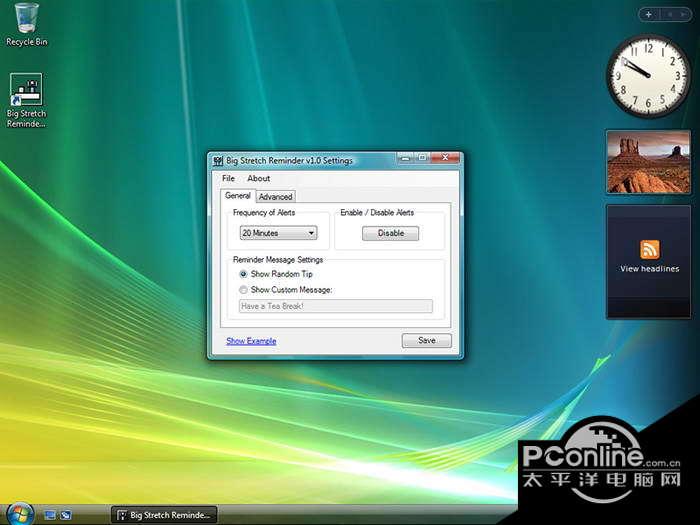Click the sidebar add gadget plus button
Image resolution: width=700 pixels, height=525 pixels.
pyautogui.click(x=648, y=14)
